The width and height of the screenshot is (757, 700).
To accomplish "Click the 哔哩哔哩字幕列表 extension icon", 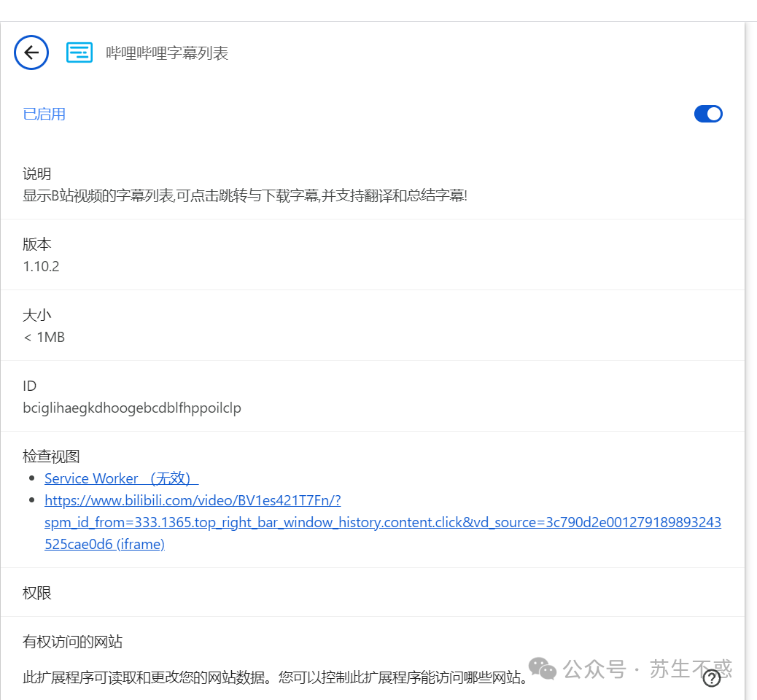I will (79, 52).
